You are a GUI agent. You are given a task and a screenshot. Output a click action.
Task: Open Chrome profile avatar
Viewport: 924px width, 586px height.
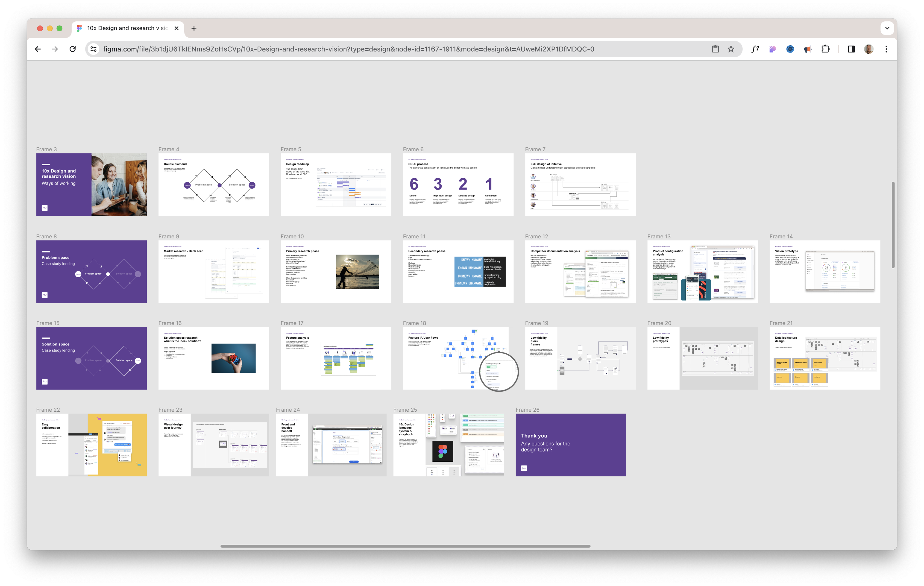point(868,49)
